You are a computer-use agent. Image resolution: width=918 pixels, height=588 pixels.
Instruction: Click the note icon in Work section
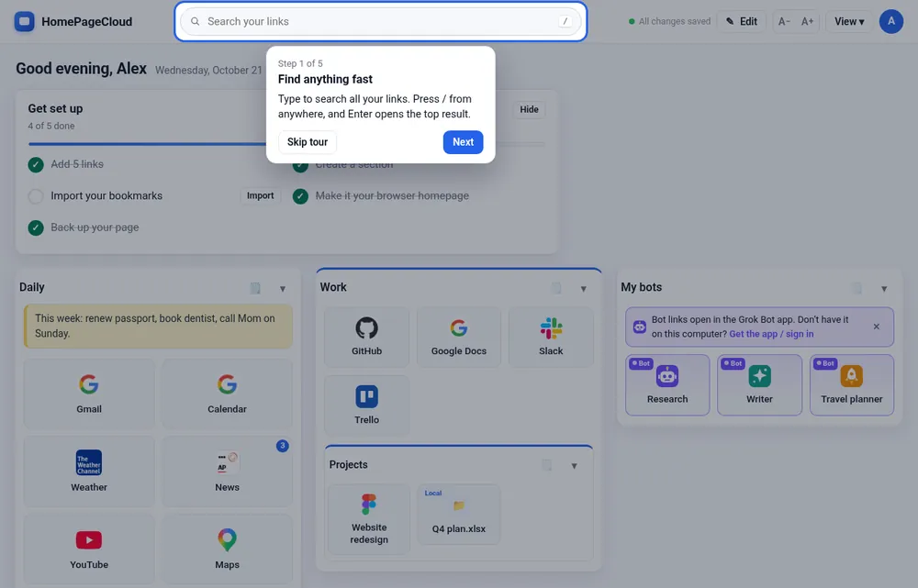point(556,288)
